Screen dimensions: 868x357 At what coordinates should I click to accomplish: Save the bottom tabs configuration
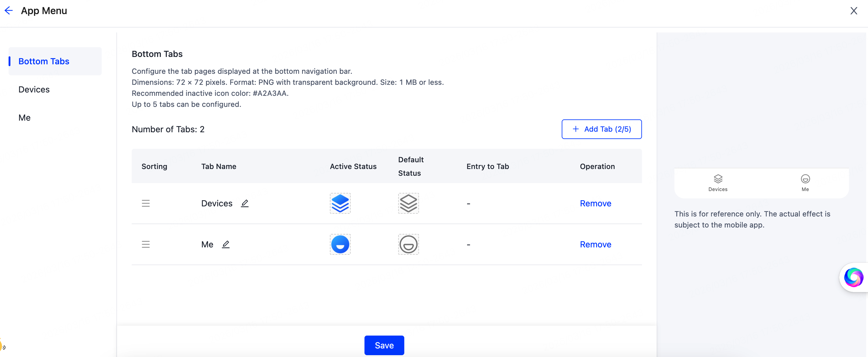384,345
